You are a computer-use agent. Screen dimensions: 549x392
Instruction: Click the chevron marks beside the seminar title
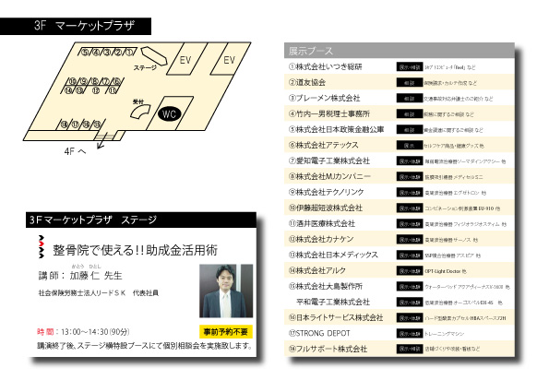42,247
